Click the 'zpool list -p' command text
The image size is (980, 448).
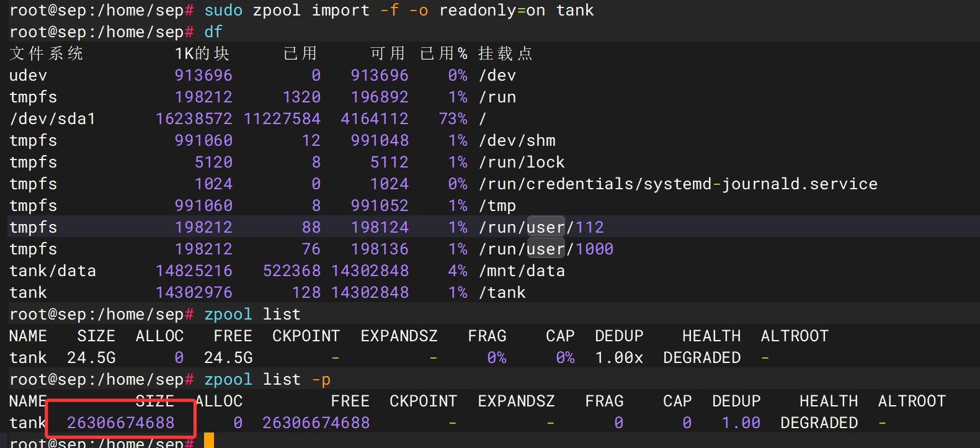[267, 380]
